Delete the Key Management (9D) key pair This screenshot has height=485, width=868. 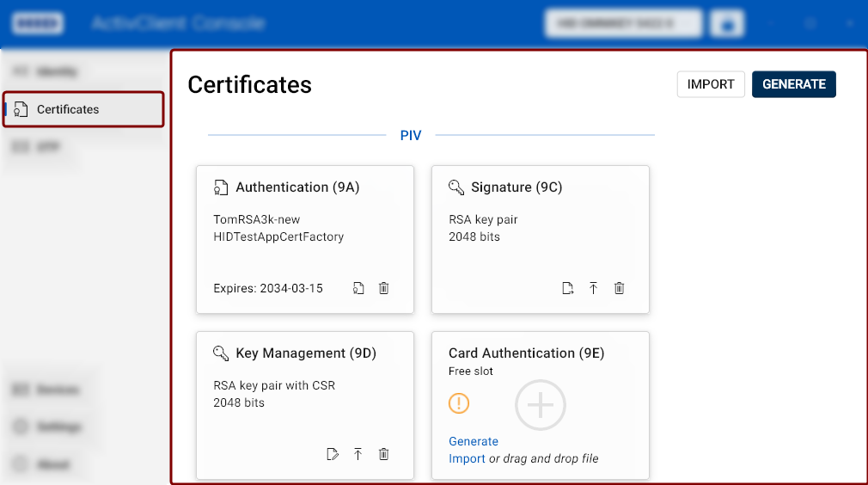coord(384,454)
